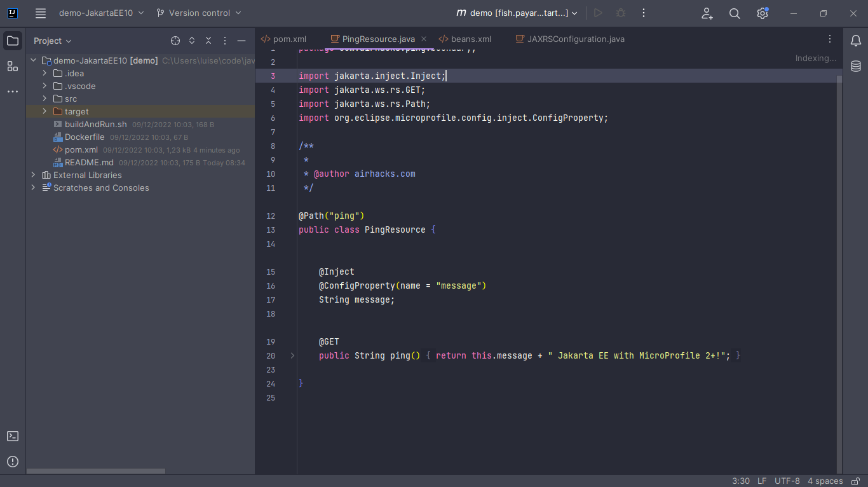
Task: Open the Version control dropdown
Action: (x=199, y=13)
